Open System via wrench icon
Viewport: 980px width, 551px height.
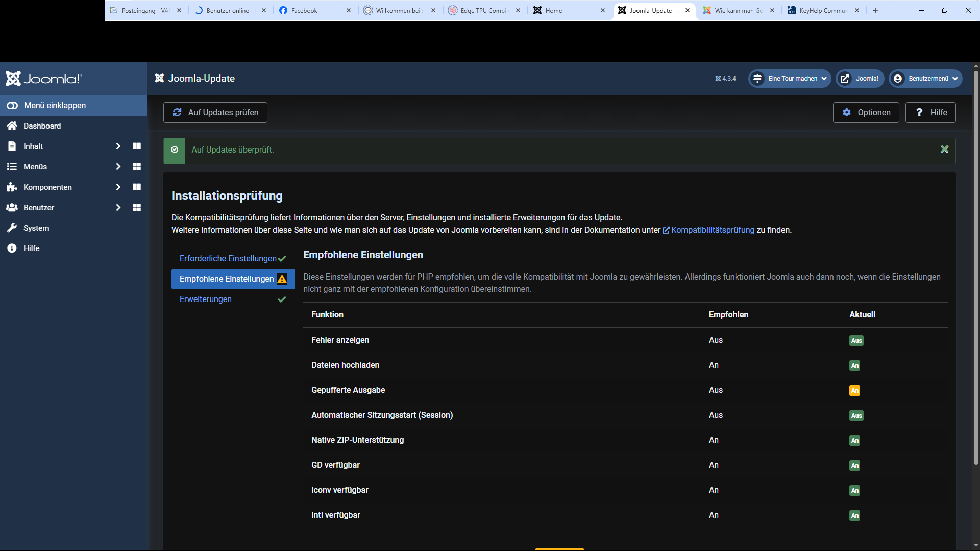12,228
